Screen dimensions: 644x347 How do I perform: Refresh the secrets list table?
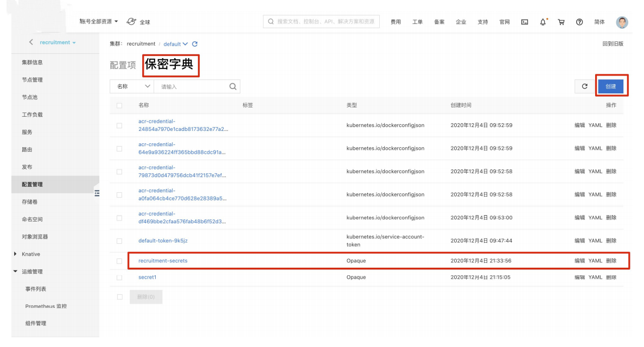coord(584,86)
